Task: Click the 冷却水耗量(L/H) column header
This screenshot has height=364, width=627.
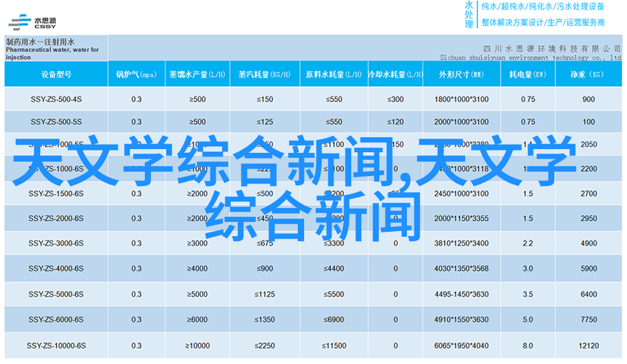Action: (394, 75)
